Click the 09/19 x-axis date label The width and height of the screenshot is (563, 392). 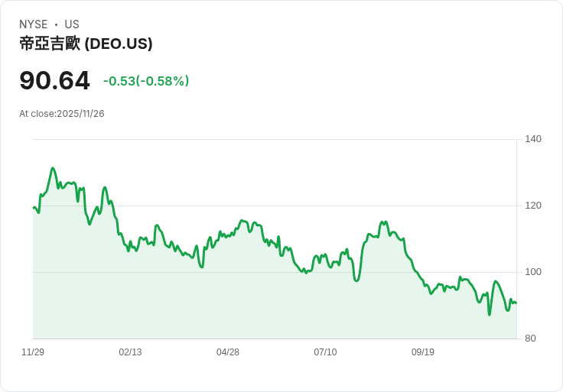422,352
